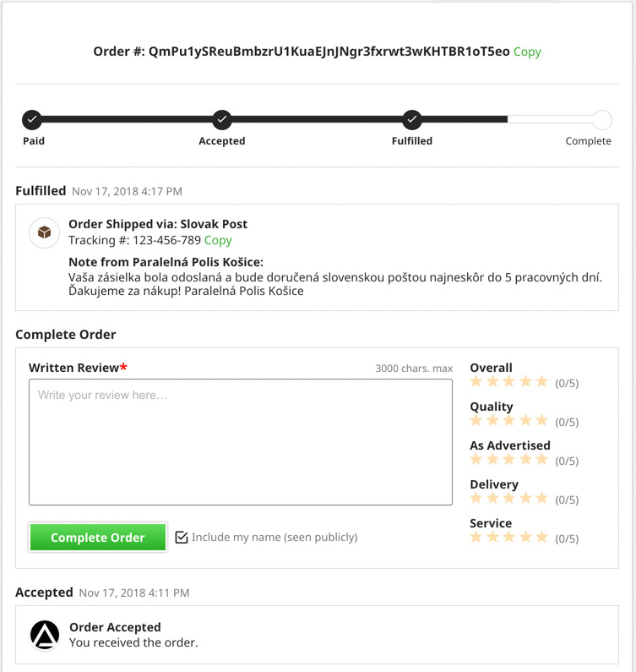
Task: Click the empty Complete step circle
Action: [x=601, y=119]
